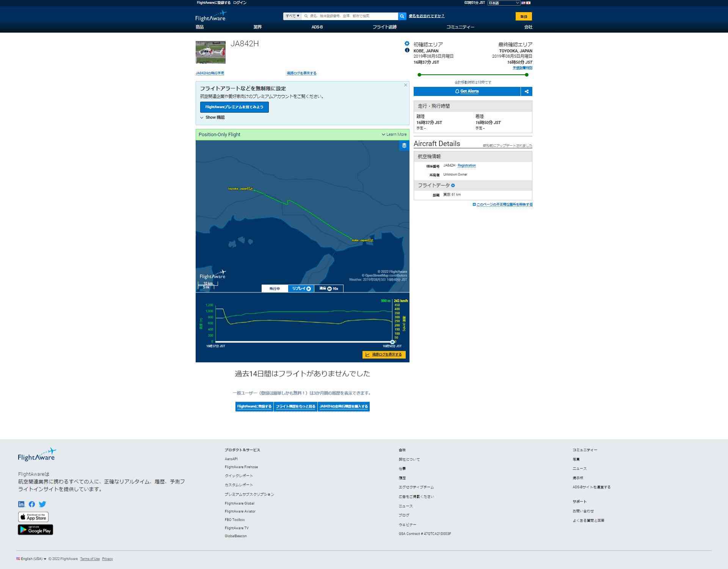The width and height of the screenshot is (728, 569).
Task: Open the map layers icon
Action: [404, 146]
